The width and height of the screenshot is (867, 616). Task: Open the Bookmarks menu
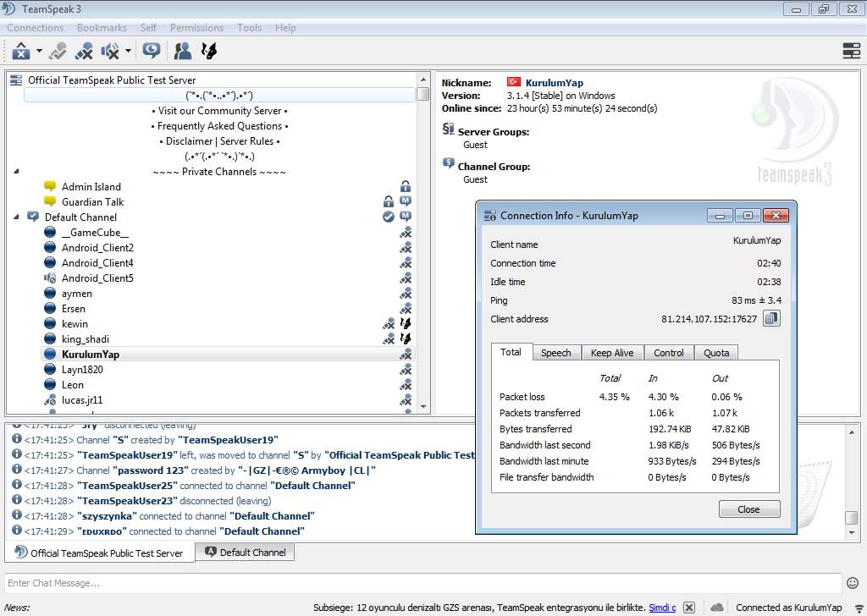102,28
